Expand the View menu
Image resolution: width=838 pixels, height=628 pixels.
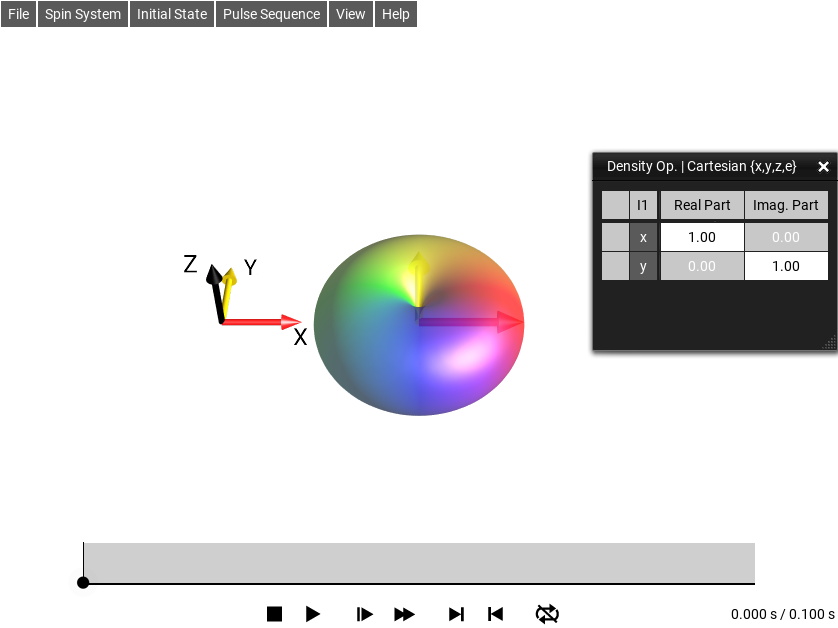[x=350, y=14]
